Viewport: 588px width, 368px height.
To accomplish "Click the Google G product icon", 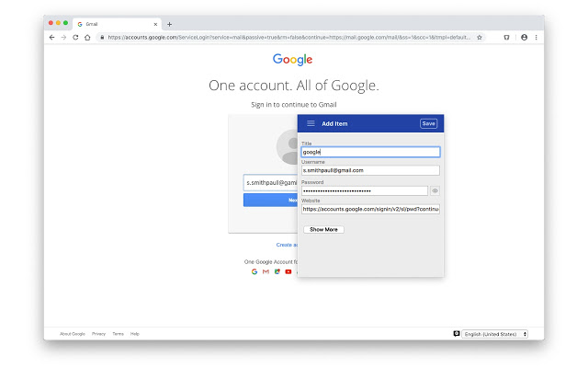I will pyautogui.click(x=254, y=271).
